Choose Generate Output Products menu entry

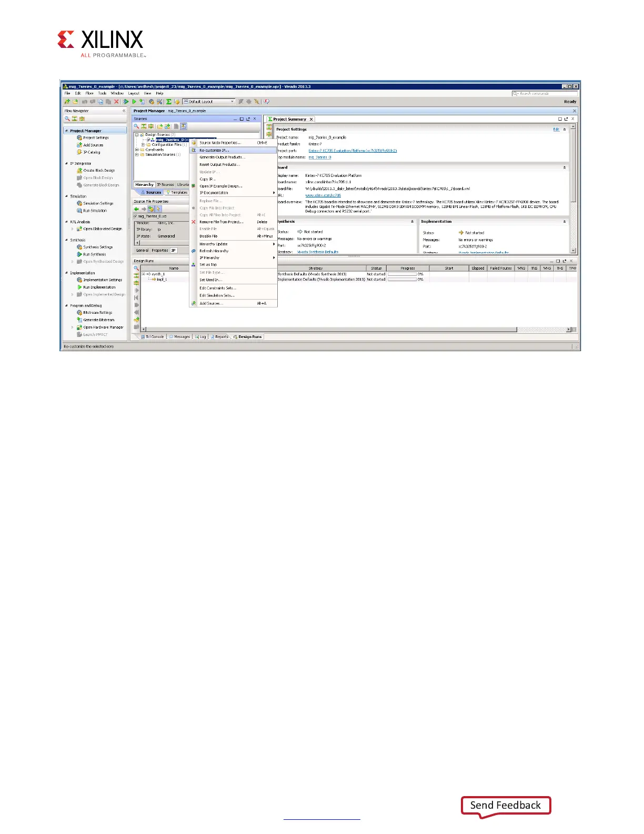click(233, 157)
